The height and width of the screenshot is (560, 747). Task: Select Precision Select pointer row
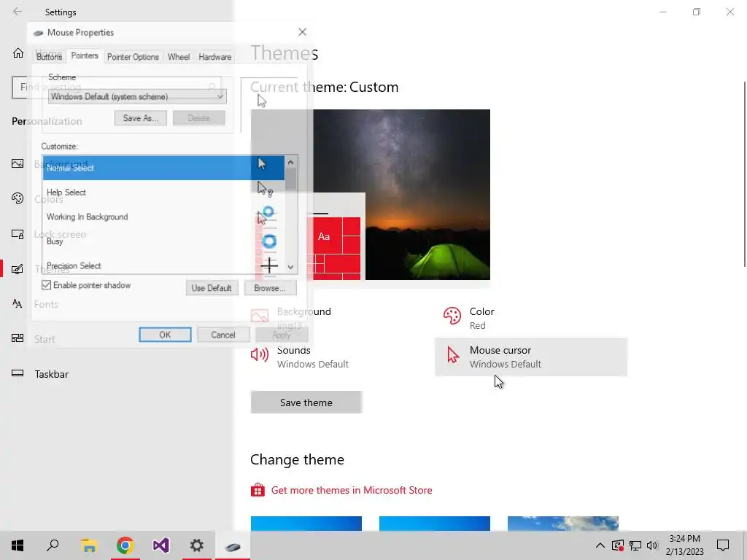[163, 265]
